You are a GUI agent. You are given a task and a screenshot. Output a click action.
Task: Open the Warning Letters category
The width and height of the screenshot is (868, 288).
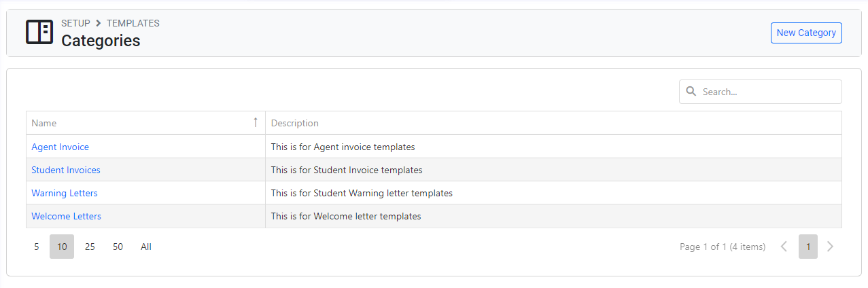click(x=65, y=193)
